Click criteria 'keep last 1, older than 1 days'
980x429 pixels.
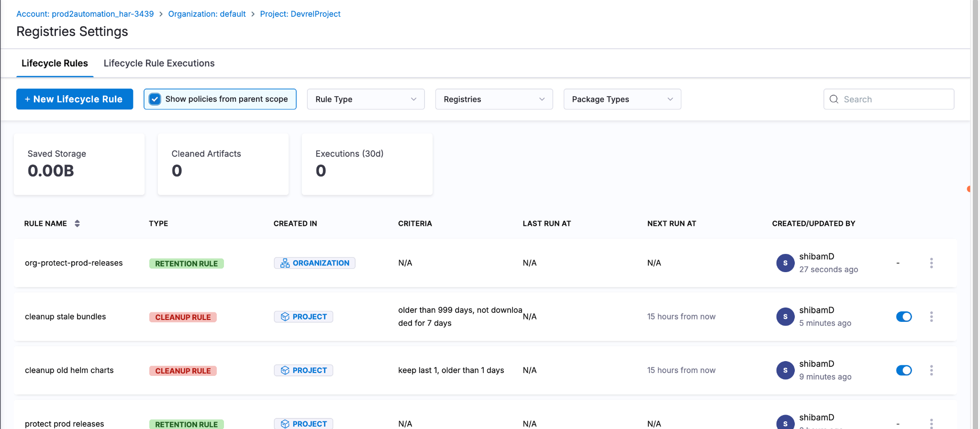point(451,370)
